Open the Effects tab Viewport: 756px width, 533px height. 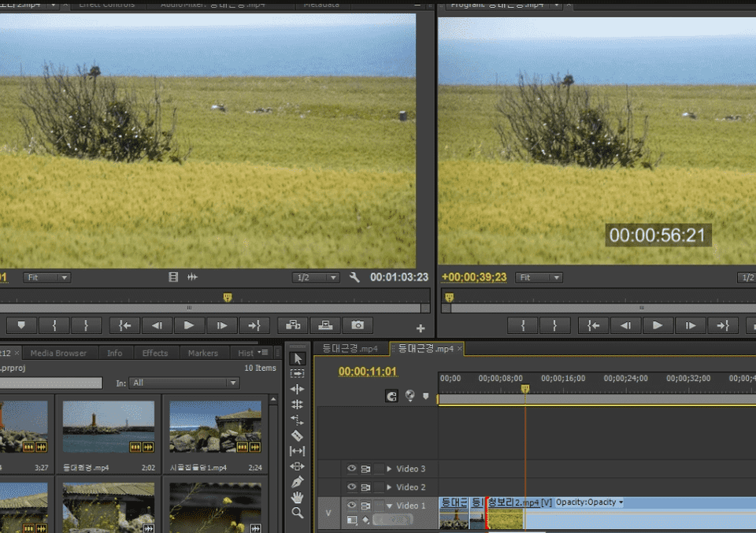pyautogui.click(x=155, y=353)
